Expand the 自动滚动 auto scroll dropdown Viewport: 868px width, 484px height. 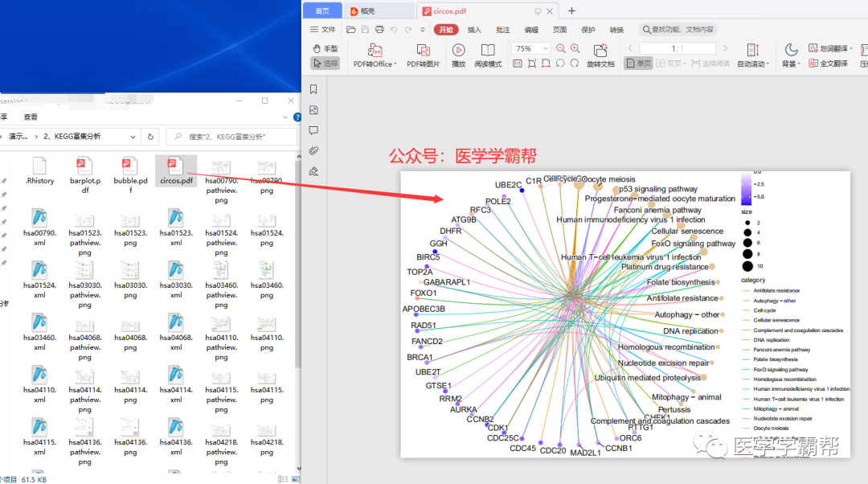tap(769, 64)
